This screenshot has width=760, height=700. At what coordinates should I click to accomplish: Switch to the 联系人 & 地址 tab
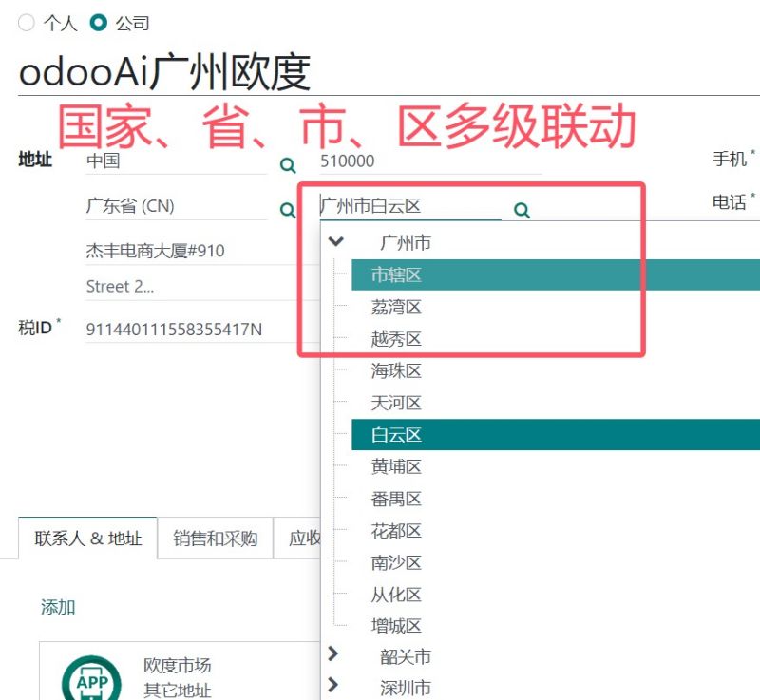[87, 539]
